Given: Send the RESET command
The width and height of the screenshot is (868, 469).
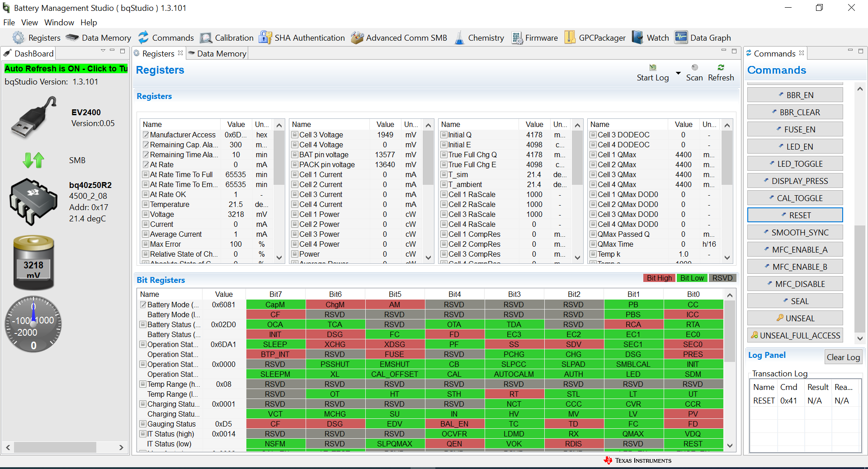Looking at the screenshot, I should click(x=795, y=215).
